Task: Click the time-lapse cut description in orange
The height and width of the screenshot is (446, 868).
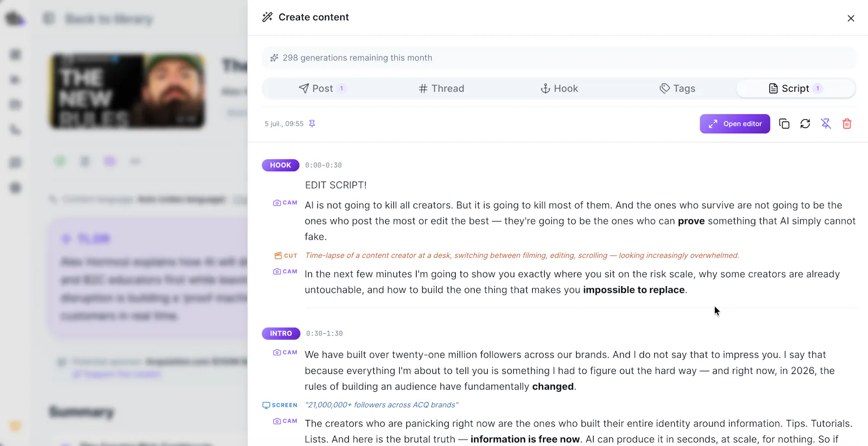Action: 522,255
